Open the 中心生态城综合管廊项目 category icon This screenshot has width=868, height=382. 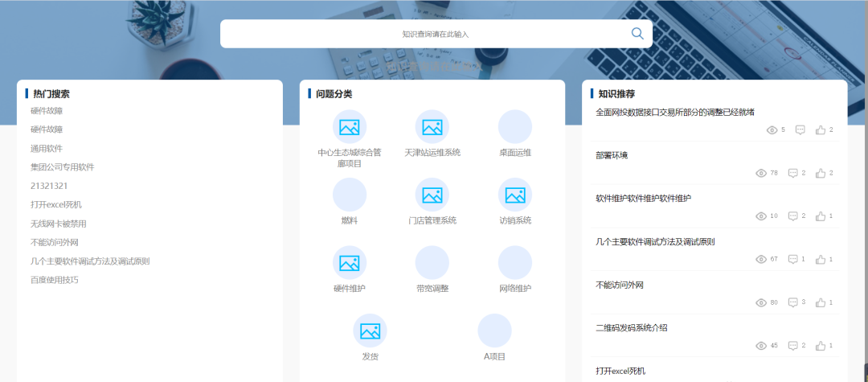pyautogui.click(x=350, y=127)
